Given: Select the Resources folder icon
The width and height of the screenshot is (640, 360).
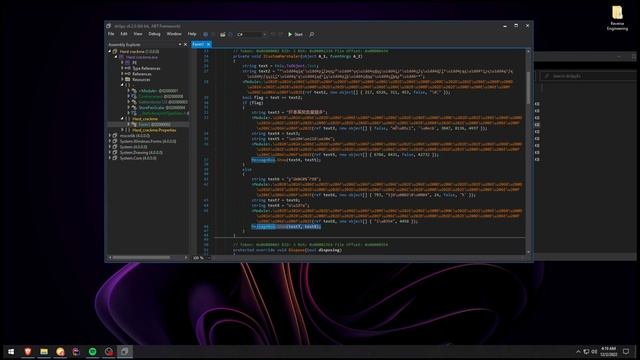Looking at the screenshot, I should point(127,80).
